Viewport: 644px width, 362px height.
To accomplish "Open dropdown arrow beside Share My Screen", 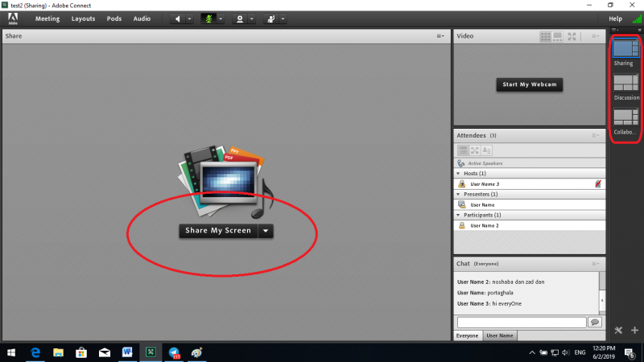I will click(x=266, y=231).
